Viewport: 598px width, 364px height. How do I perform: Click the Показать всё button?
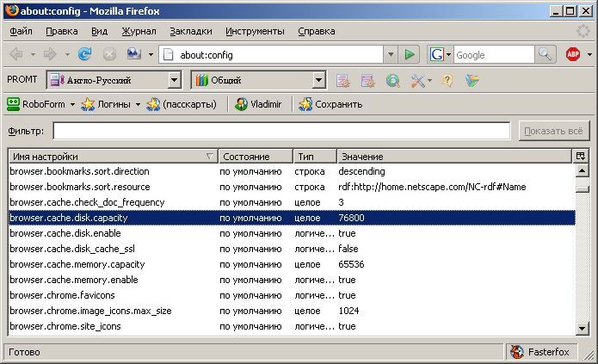click(553, 131)
